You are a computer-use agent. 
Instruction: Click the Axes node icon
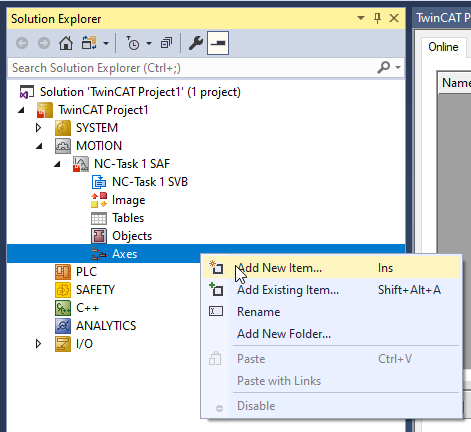[x=99, y=254]
